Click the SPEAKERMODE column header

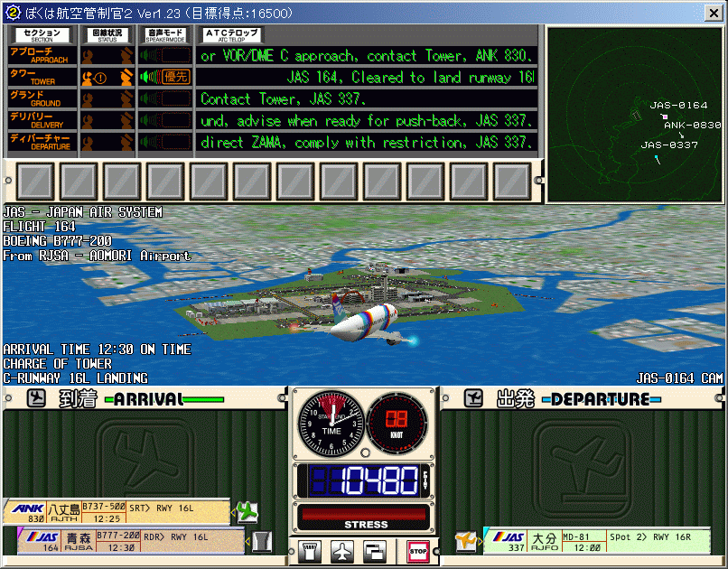[165, 35]
